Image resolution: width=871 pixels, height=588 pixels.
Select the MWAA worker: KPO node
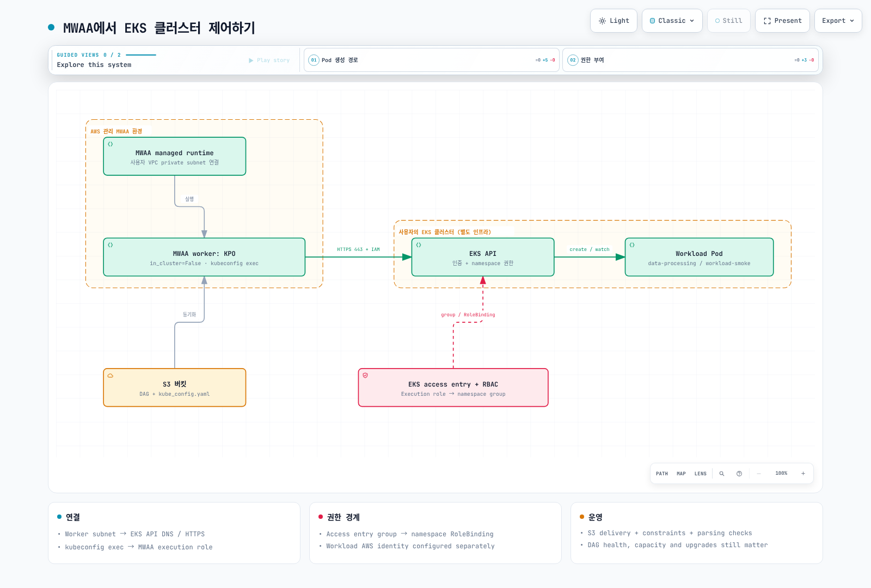click(x=204, y=257)
